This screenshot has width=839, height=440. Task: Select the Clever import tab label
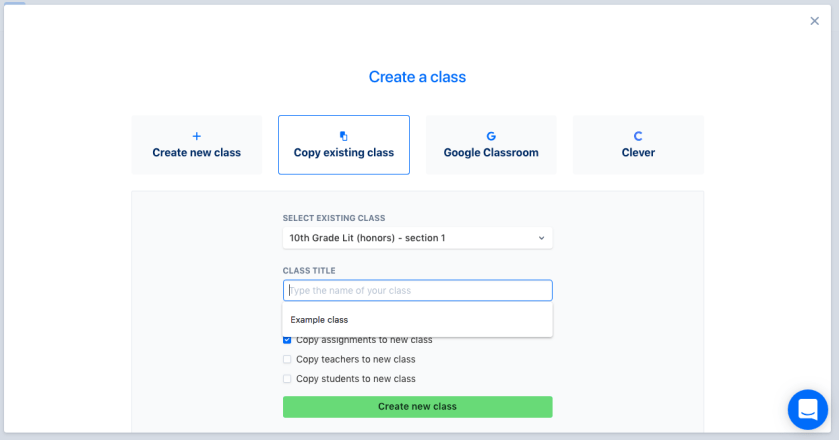(x=638, y=153)
